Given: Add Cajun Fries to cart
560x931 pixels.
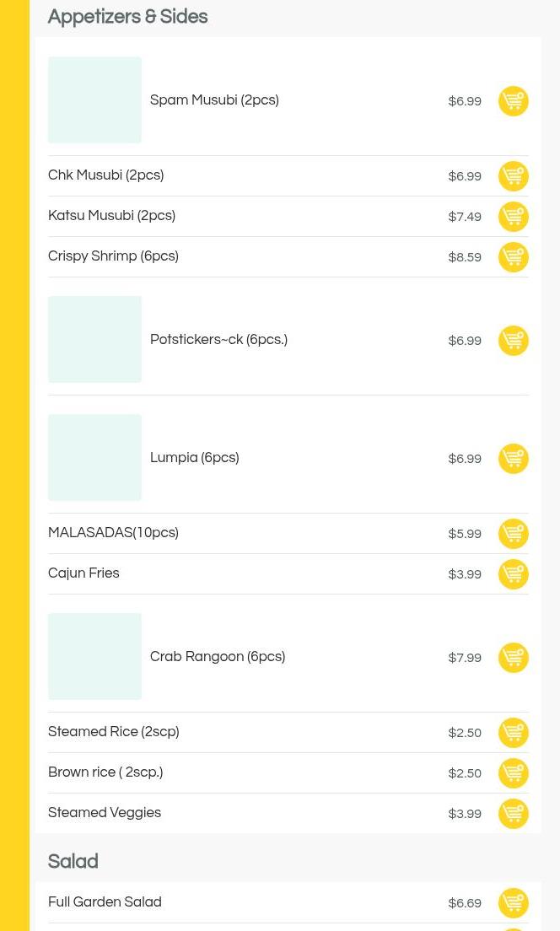Looking at the screenshot, I should (513, 574).
